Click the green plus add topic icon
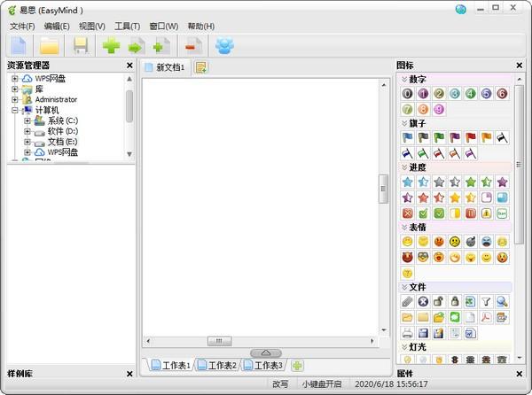 tap(111, 45)
